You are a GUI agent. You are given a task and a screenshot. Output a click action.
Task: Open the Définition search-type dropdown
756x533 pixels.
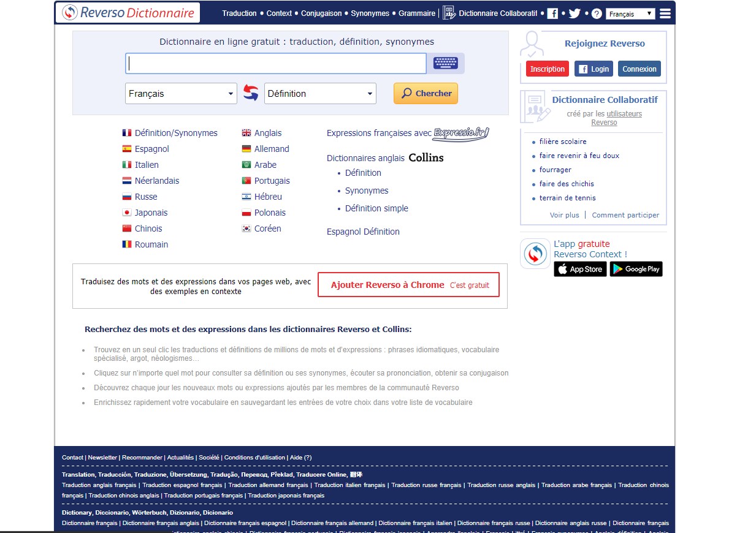[320, 93]
